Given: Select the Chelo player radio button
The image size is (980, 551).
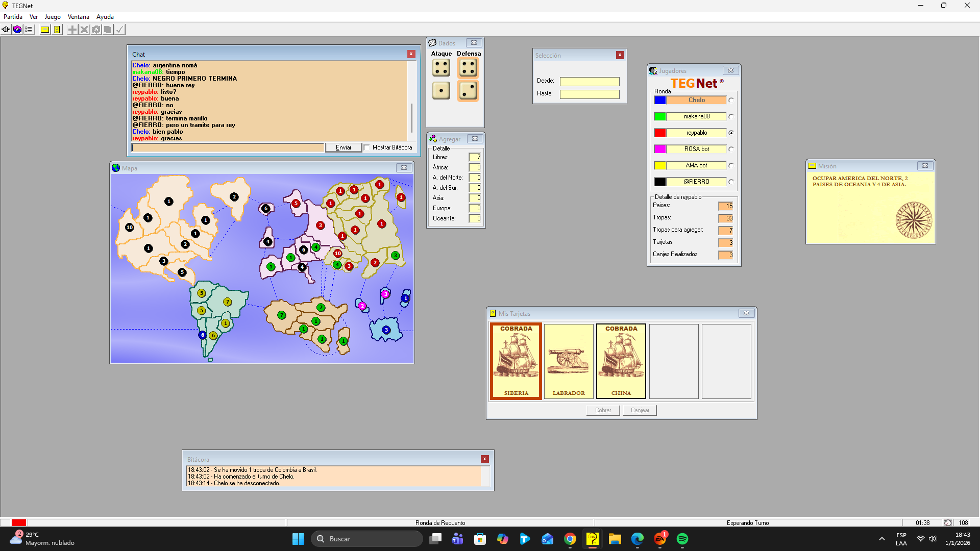Looking at the screenshot, I should click(x=731, y=101).
